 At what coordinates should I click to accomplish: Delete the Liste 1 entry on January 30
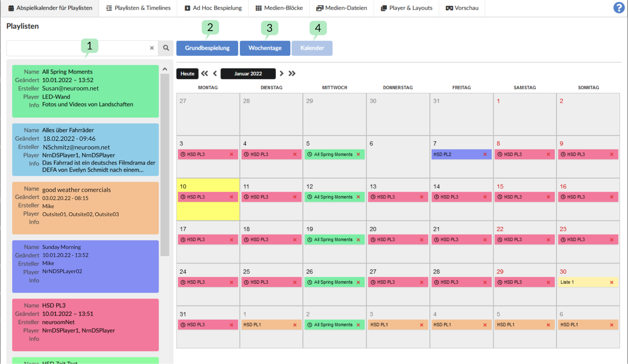612,282
